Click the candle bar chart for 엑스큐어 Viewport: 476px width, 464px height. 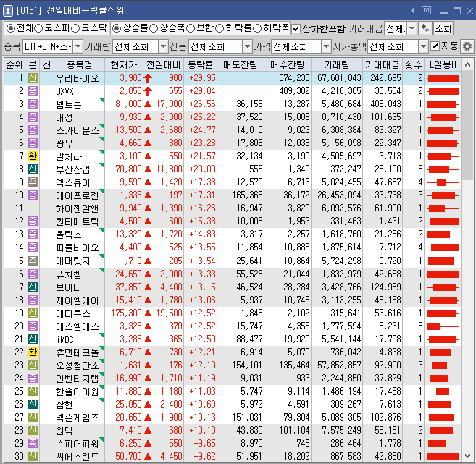click(443, 182)
